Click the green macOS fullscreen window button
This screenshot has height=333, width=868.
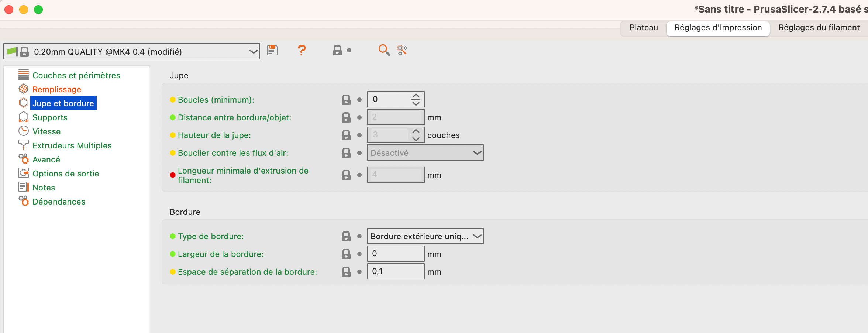point(38,10)
